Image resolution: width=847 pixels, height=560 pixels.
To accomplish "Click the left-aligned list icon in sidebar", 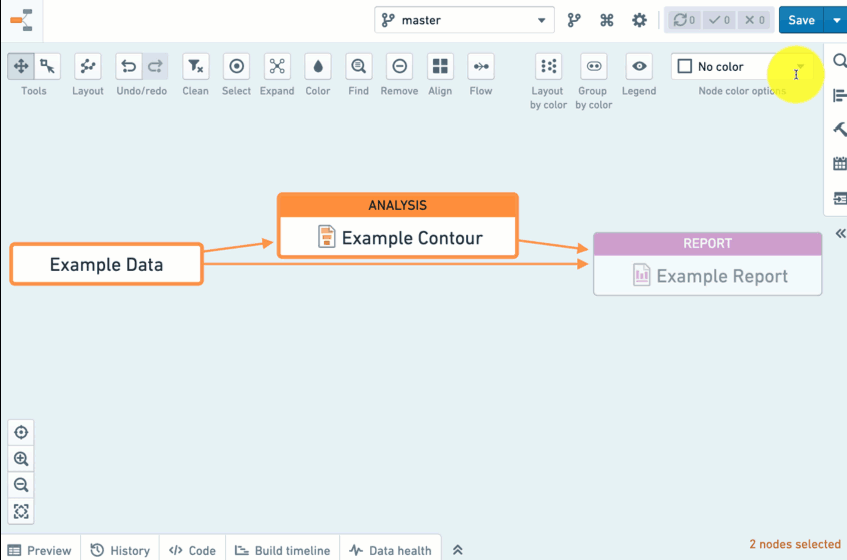I will 839,95.
